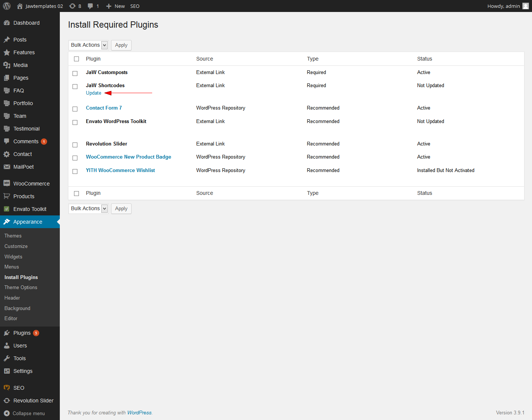532x420 pixels.
Task: Select the Contact Form 7 row checkbox
Action: (75, 109)
